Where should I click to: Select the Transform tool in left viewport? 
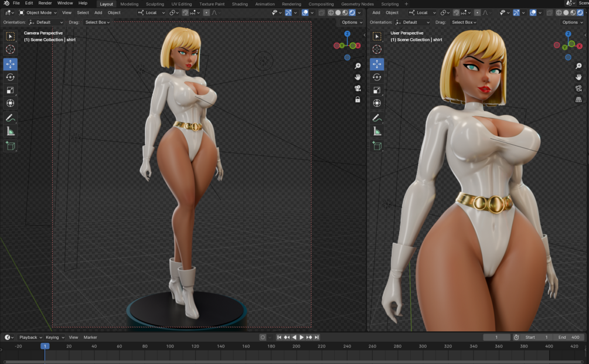point(10,103)
